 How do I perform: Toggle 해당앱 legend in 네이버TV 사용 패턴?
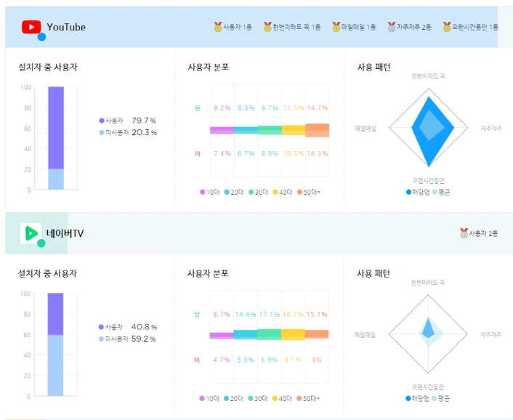(x=417, y=398)
